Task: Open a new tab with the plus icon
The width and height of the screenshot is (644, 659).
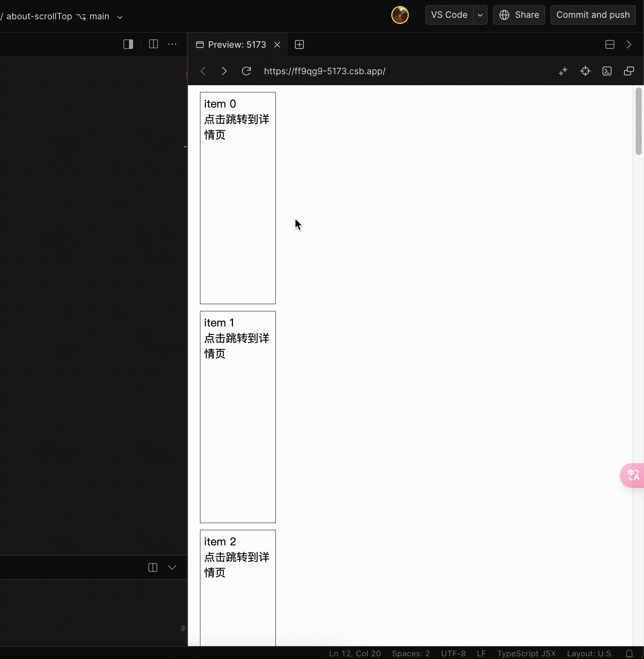Action: coord(299,44)
